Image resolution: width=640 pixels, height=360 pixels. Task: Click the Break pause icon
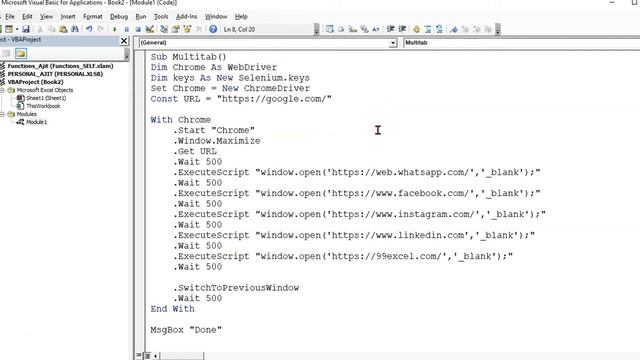click(x=127, y=29)
